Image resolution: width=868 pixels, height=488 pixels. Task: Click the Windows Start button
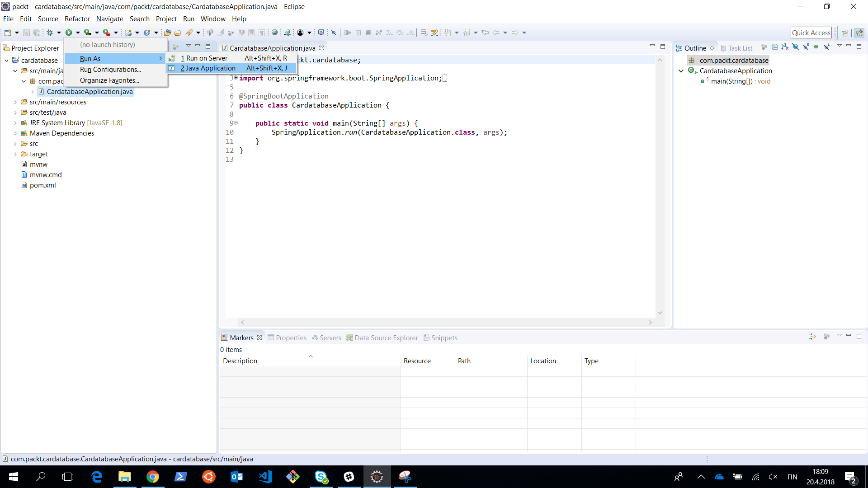coord(13,477)
